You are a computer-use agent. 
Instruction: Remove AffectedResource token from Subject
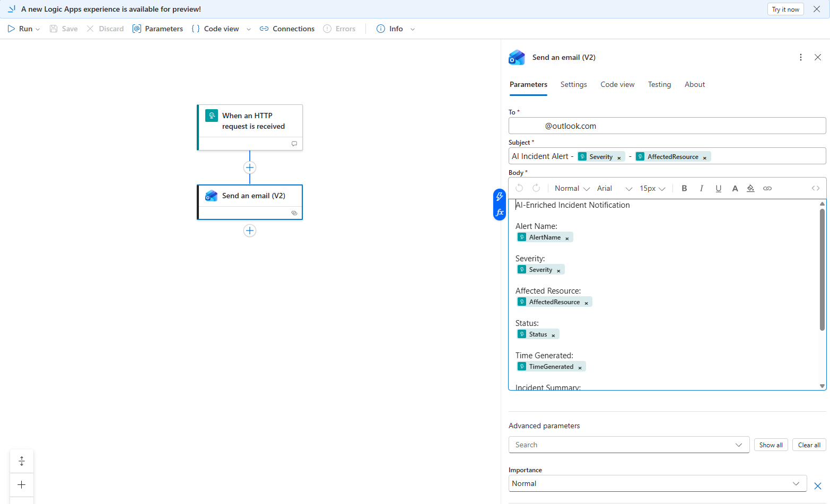pyautogui.click(x=704, y=158)
